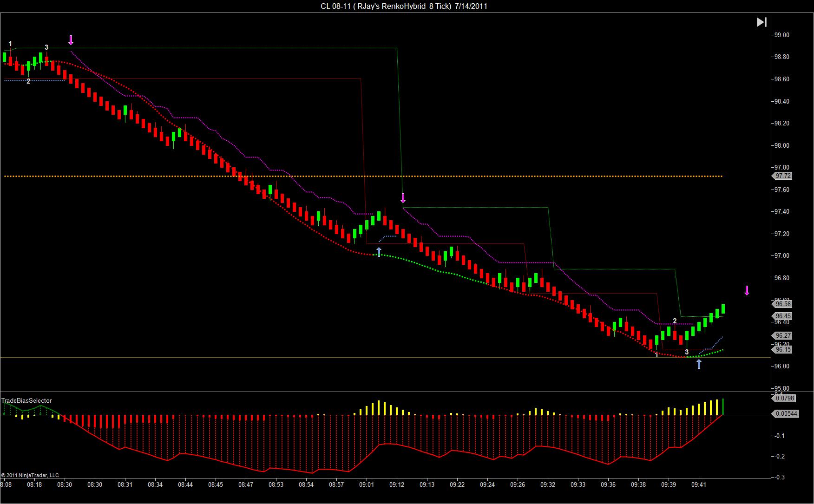Click the magenta down arrow near 09:12
Viewport: 814px width, 504px height.
(x=403, y=198)
